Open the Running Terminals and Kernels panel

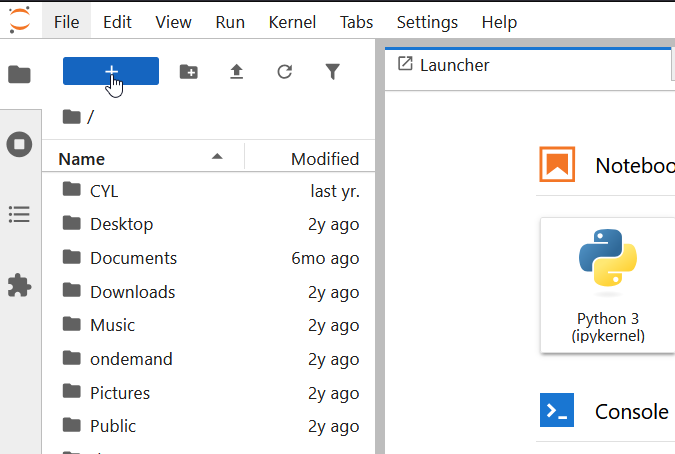click(19, 144)
